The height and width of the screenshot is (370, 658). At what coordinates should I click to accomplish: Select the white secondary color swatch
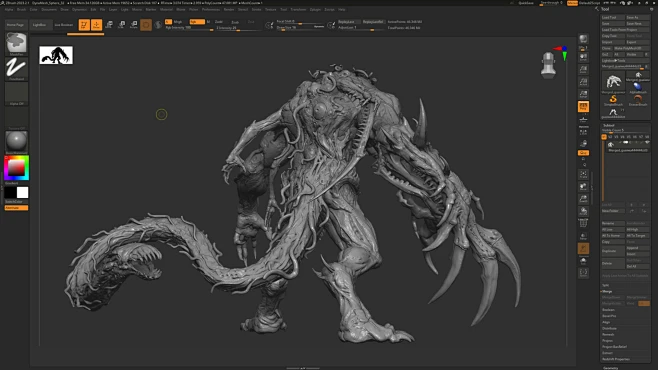tap(23, 193)
